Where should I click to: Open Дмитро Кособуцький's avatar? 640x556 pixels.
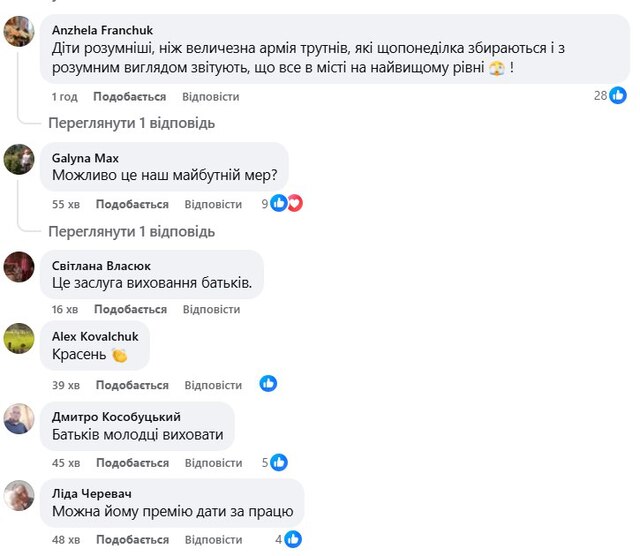[x=20, y=418]
